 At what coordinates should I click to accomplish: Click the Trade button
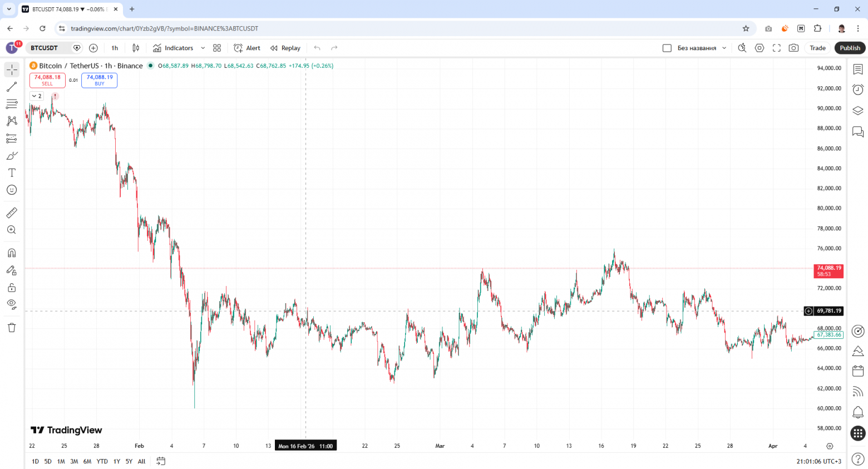coord(817,48)
